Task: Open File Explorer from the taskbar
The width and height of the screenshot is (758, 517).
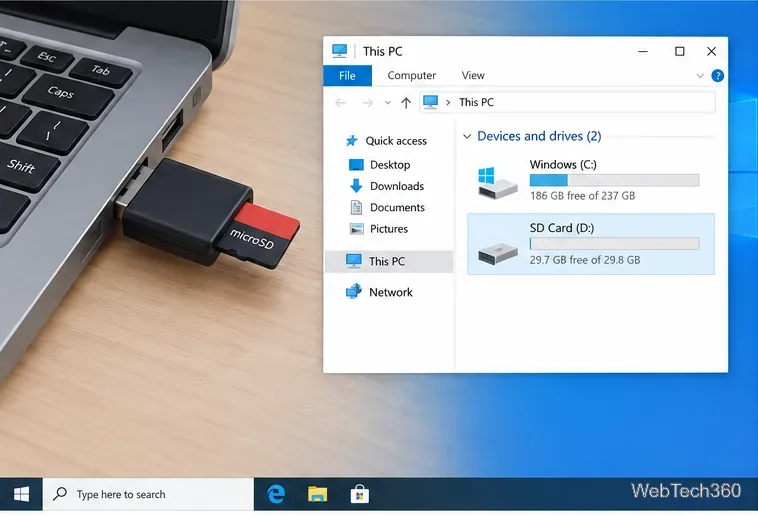Action: 318,494
